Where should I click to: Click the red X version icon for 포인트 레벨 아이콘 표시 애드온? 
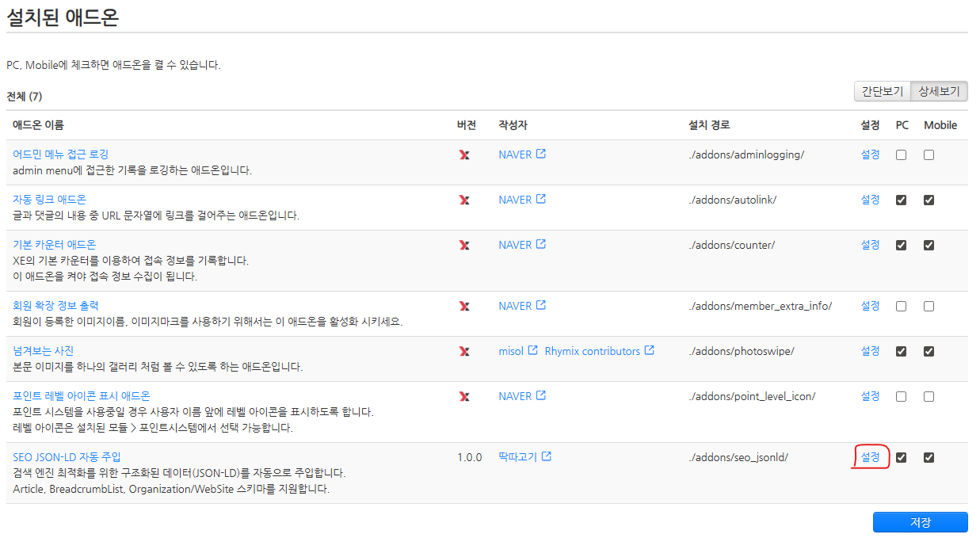click(464, 395)
